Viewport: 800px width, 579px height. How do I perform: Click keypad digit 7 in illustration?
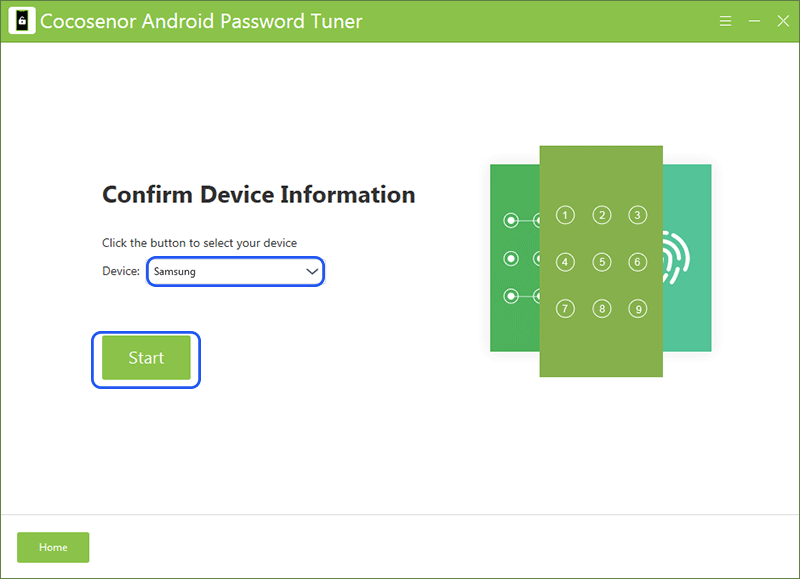tap(565, 309)
